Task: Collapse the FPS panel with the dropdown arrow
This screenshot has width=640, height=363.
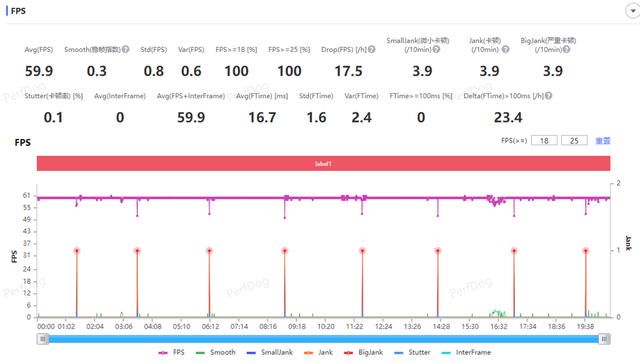Action: 632,11
